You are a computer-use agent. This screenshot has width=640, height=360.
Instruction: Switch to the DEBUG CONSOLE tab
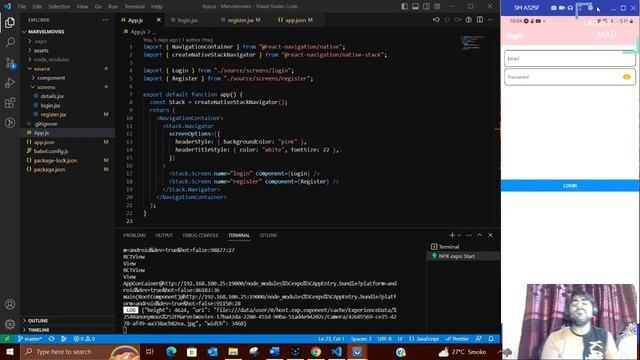coord(200,235)
